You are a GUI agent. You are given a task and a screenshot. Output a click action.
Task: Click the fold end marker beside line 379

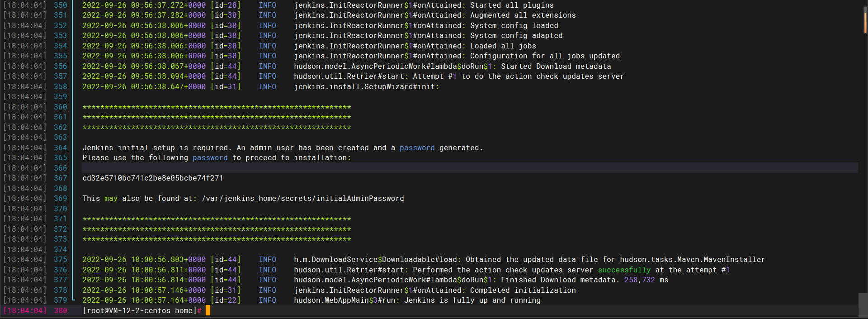coord(74,300)
